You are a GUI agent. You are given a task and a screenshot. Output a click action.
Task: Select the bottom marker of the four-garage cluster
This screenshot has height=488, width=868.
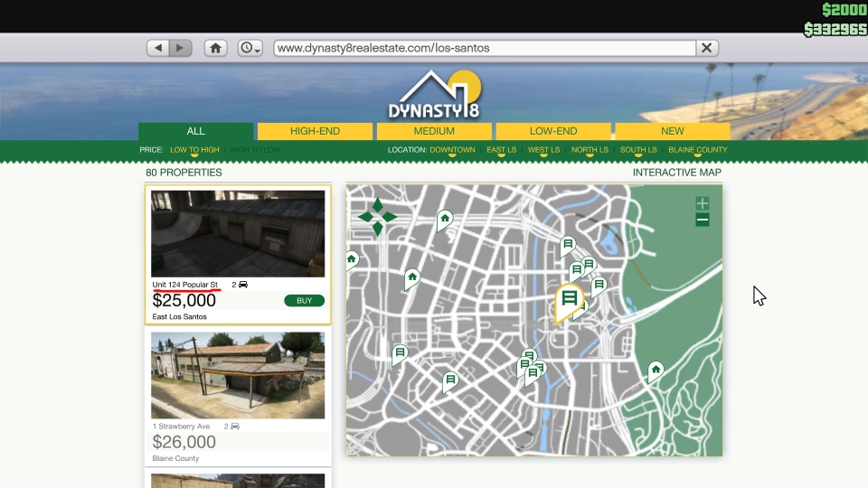pos(532,374)
